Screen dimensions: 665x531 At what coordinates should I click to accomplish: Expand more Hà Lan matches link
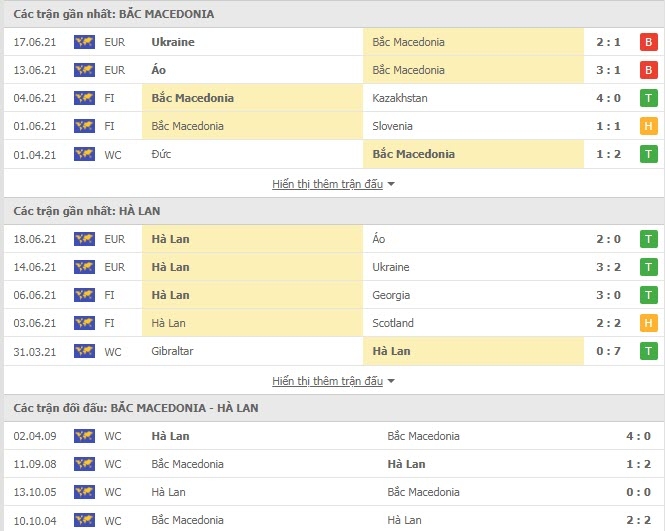(327, 381)
